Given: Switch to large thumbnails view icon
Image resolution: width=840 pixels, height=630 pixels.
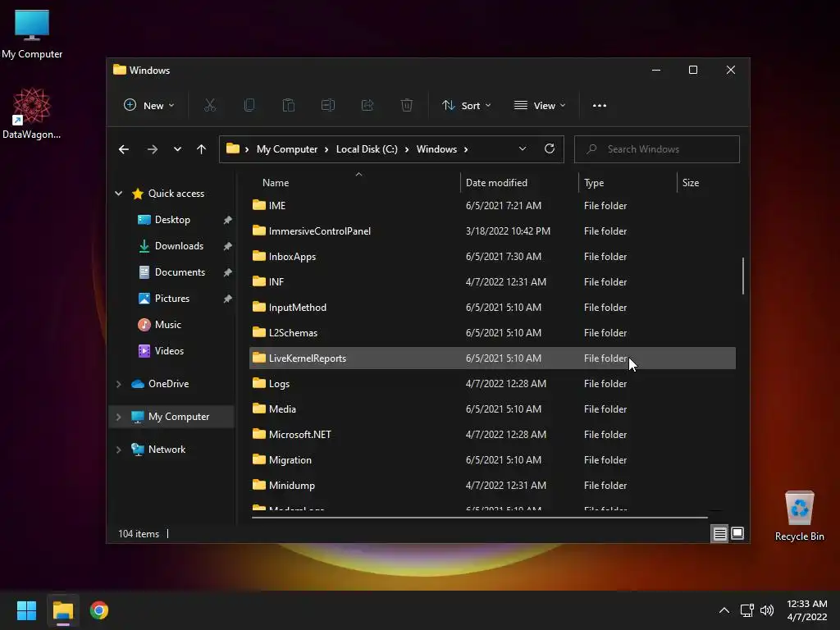Looking at the screenshot, I should point(737,533).
